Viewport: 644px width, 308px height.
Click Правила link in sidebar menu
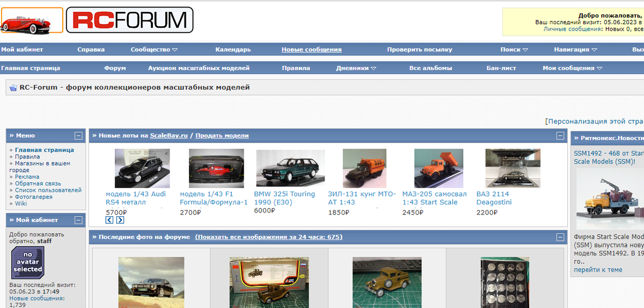(x=27, y=157)
